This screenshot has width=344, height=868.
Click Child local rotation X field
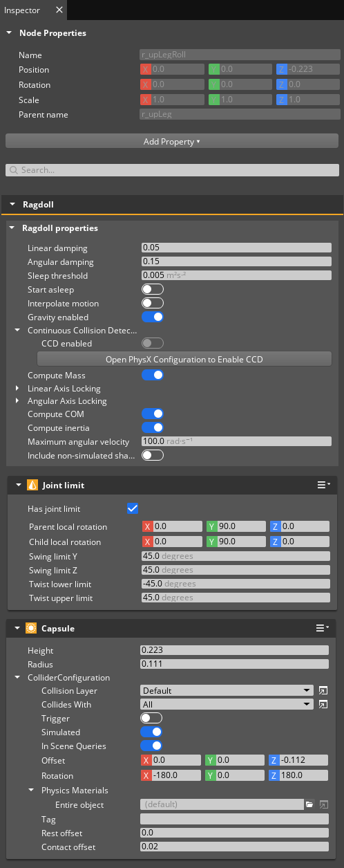[171, 542]
